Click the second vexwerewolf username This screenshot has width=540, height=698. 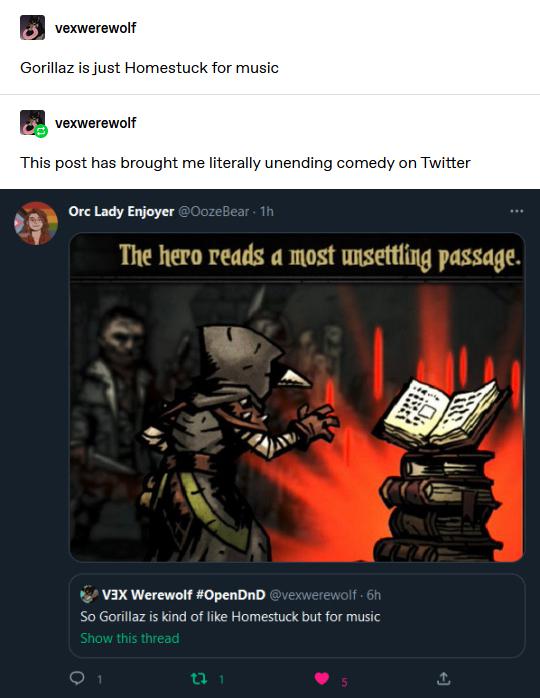coord(95,123)
